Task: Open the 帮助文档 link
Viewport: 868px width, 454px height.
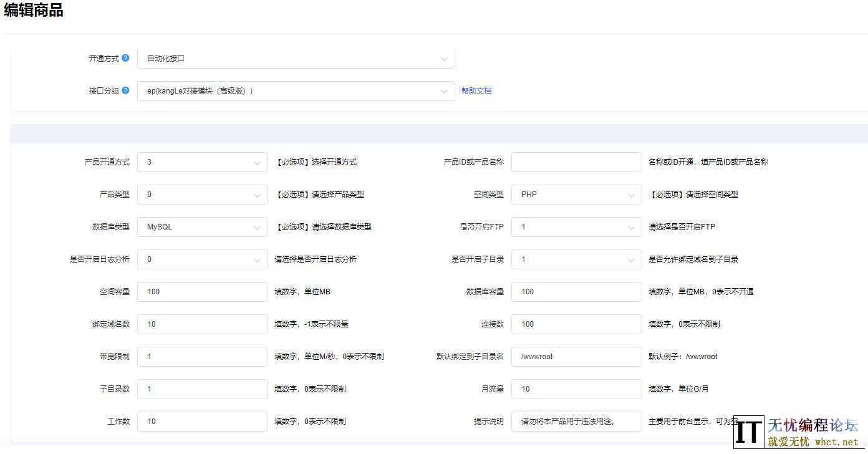Action: [476, 91]
